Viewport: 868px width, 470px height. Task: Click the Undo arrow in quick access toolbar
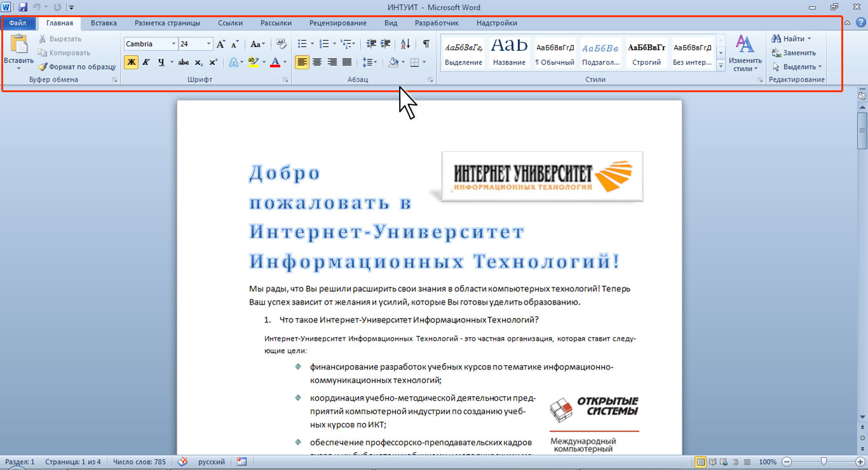coord(36,7)
